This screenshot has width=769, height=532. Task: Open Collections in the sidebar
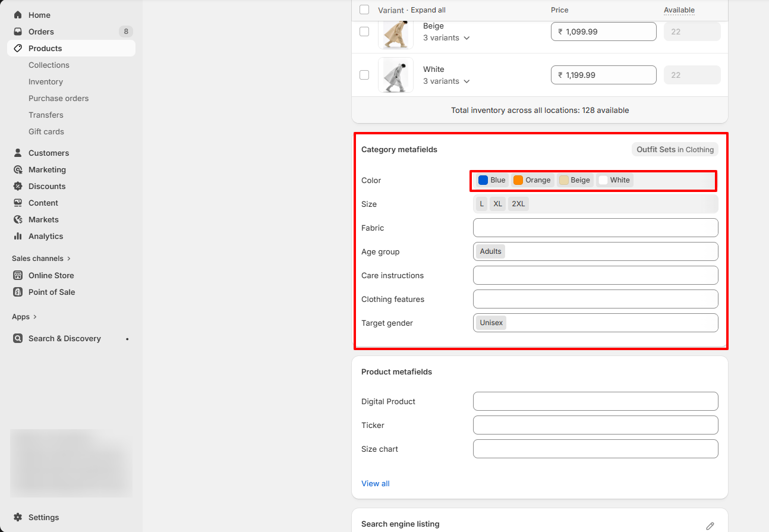coord(49,65)
